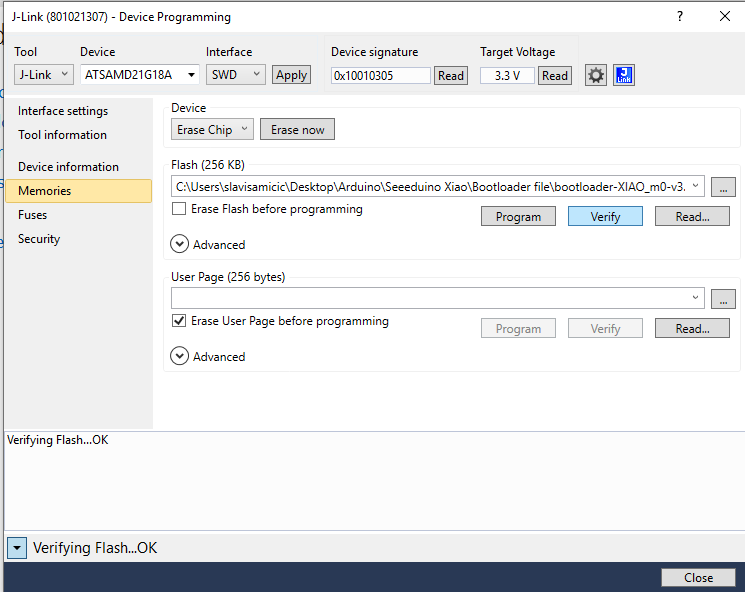The width and height of the screenshot is (745, 592).
Task: Uncheck Erase User Page before programming
Action: coord(179,321)
